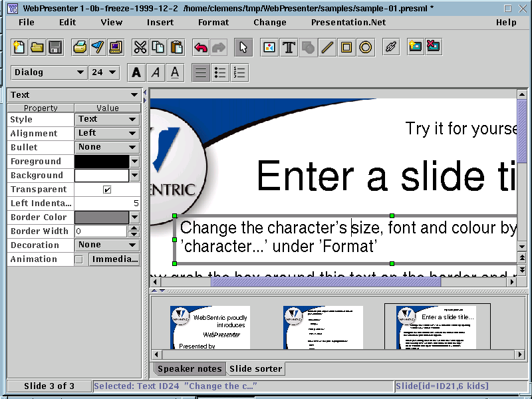Viewport: 532px width, 399px height.
Task: Select the second slide thumbnail in the sorter
Action: point(323,327)
